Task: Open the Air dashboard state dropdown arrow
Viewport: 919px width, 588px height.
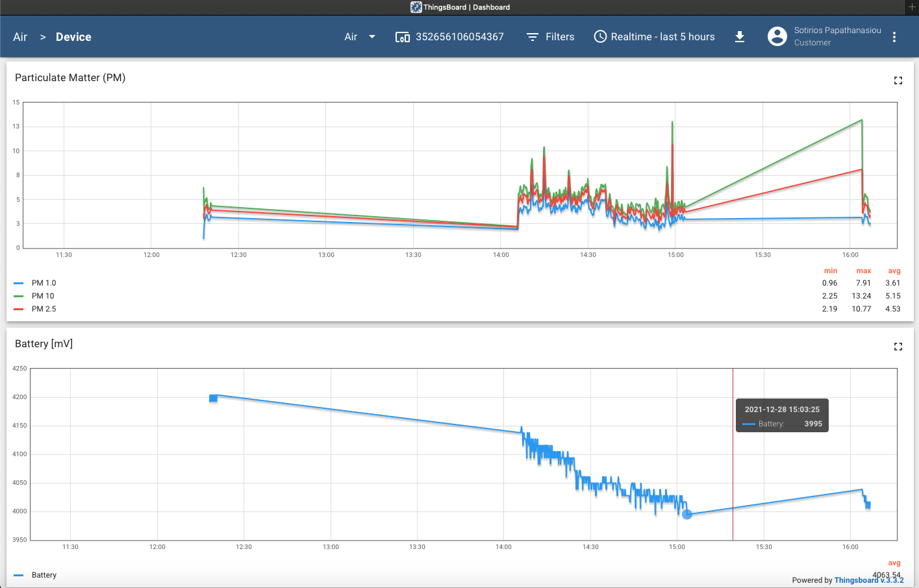Action: pos(372,37)
